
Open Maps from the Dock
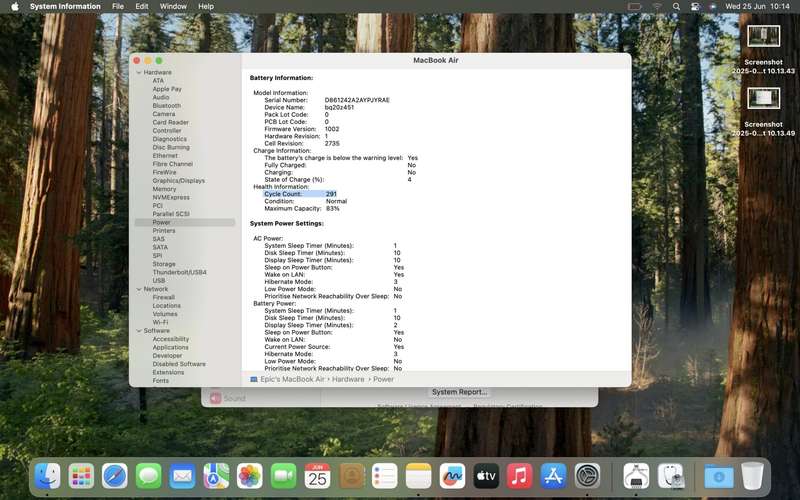point(216,476)
